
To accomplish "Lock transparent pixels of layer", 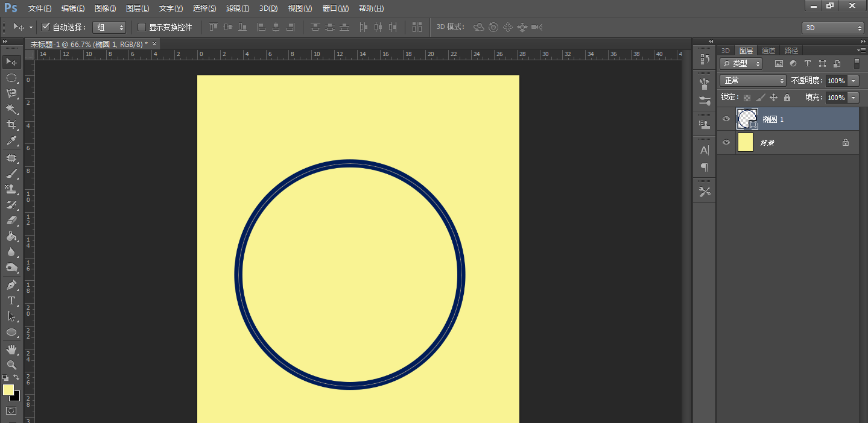I will pos(747,98).
